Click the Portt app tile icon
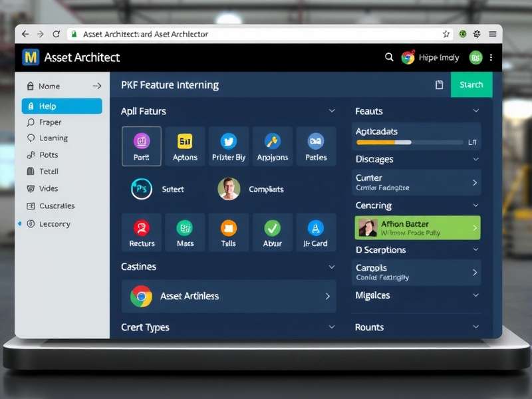 tap(142, 141)
